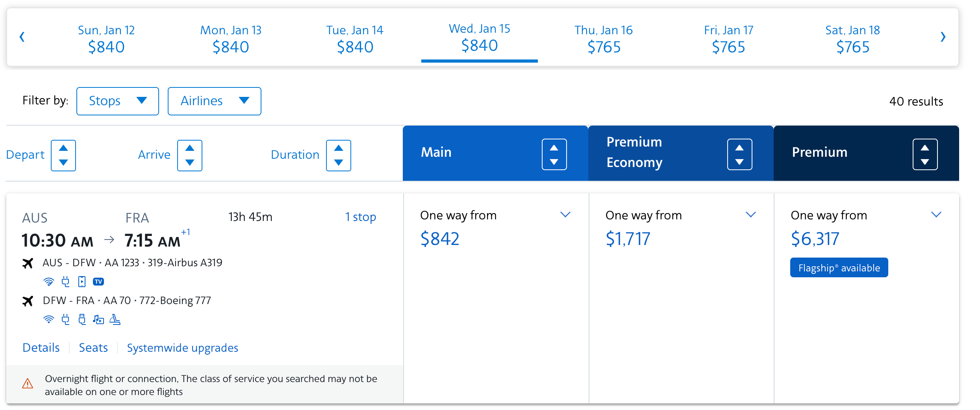This screenshot has height=410, width=980.
Task: Click the airplane icon next to AUS-DFW
Action: 28,263
